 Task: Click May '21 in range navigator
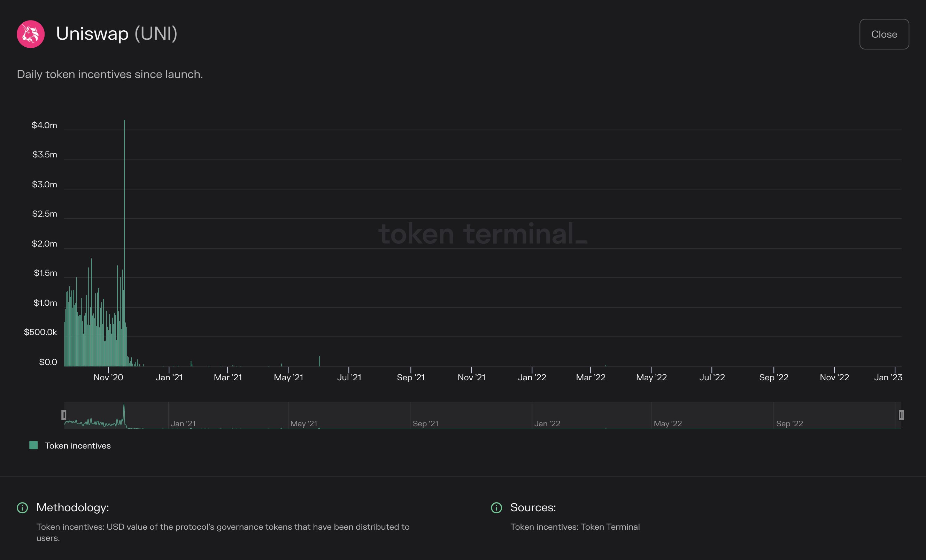[304, 424]
